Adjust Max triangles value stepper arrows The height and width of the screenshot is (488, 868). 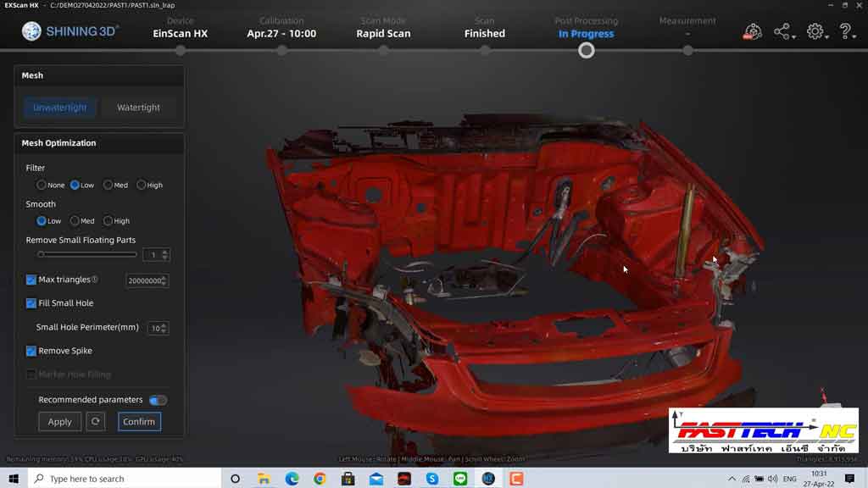[x=164, y=280]
